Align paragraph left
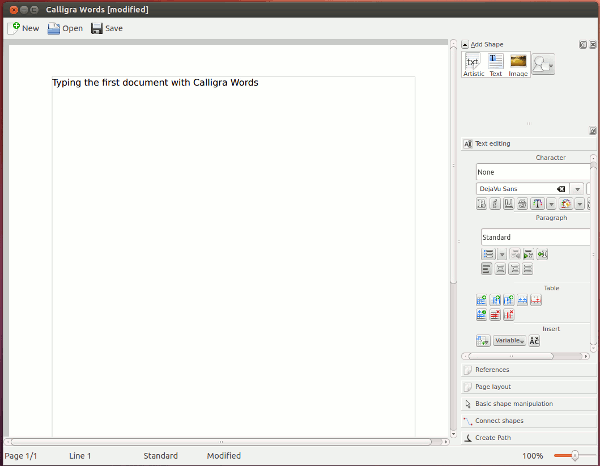 [x=486, y=269]
